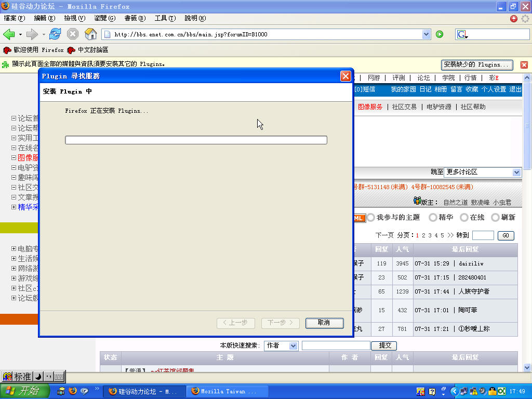Click the Reload page icon
Image resolution: width=532 pixels, height=399 pixels.
click(55, 34)
